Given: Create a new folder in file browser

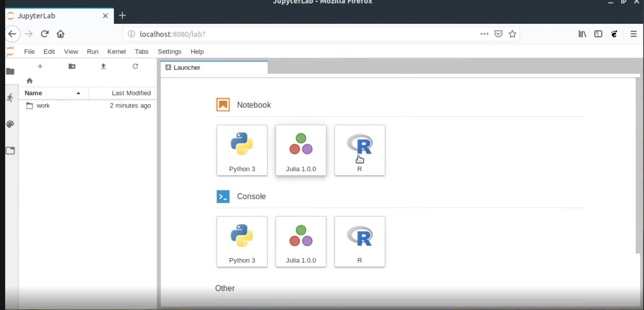Looking at the screenshot, I should tap(72, 66).
